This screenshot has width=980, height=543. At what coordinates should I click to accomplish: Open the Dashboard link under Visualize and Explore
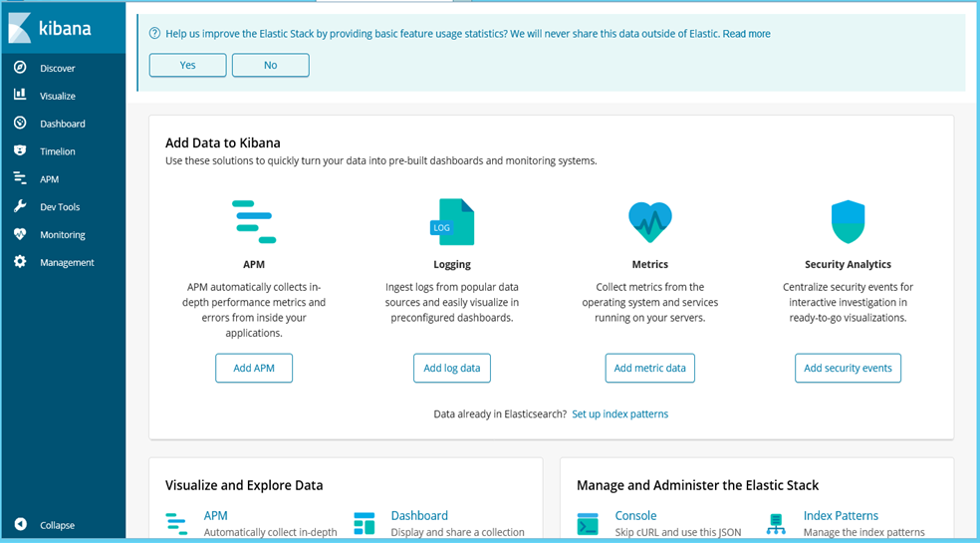[419, 515]
